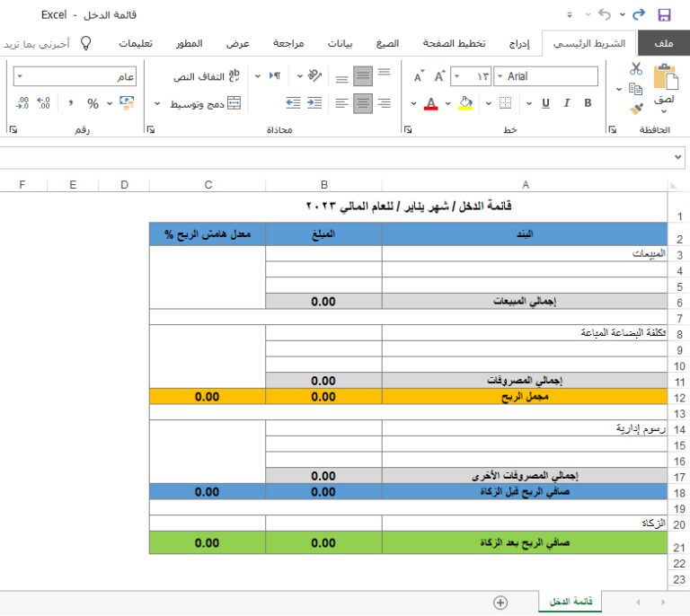
Task: Select row 12 header
Action: pos(679,398)
